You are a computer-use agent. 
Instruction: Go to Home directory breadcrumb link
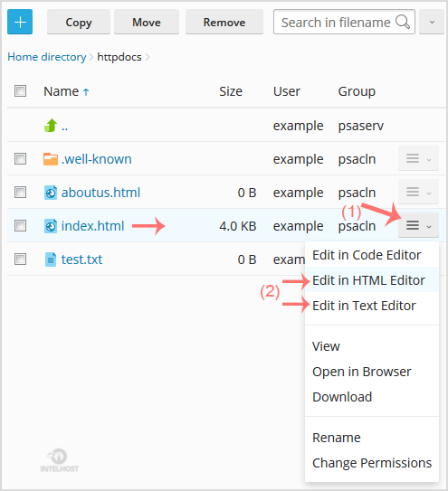click(47, 57)
